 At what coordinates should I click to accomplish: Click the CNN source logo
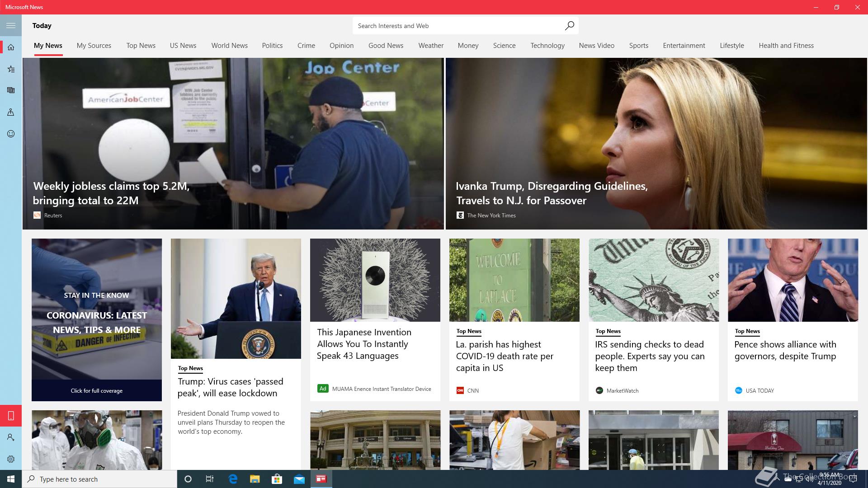(460, 390)
